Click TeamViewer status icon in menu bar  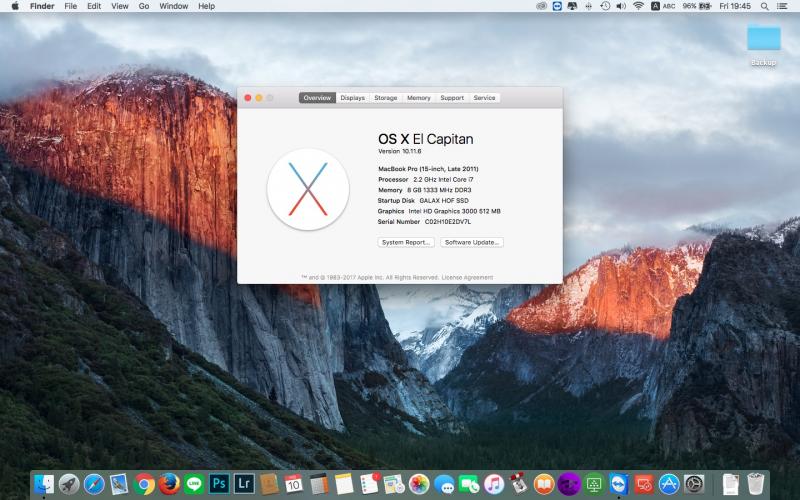pos(557,6)
